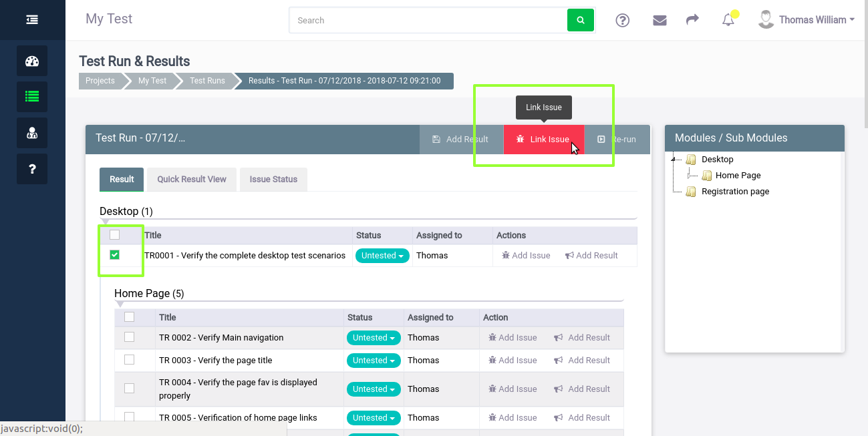The width and height of the screenshot is (868, 436).
Task: Open the Untested status dropdown for TR0001
Action: (x=382, y=256)
